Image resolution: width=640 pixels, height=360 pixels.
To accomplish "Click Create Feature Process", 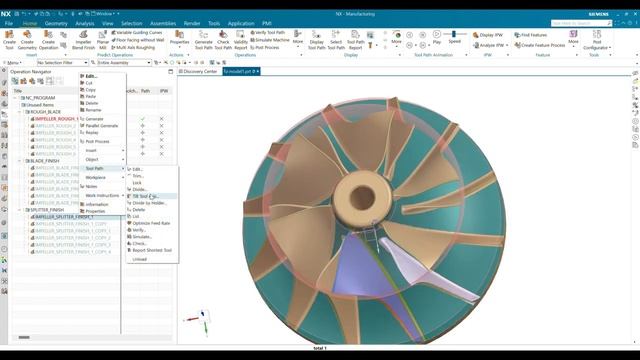I will click(540, 45).
